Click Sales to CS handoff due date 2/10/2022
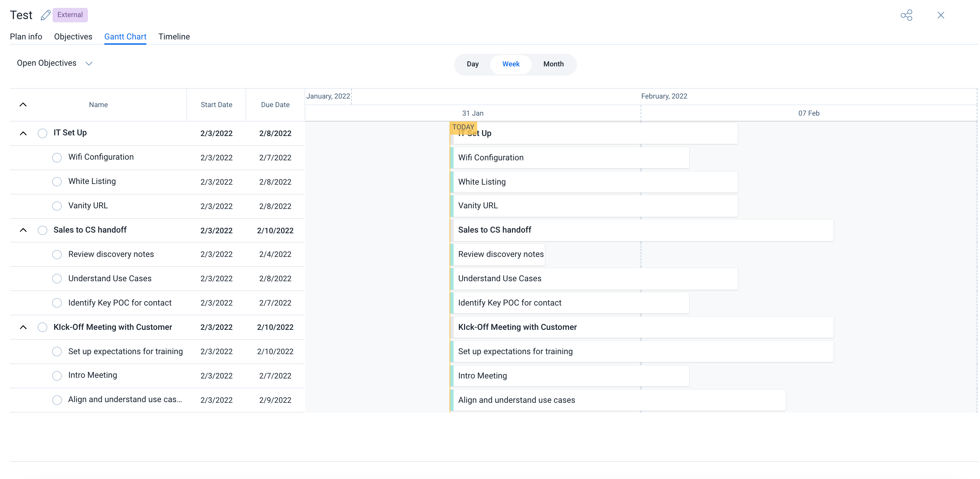 [275, 231]
